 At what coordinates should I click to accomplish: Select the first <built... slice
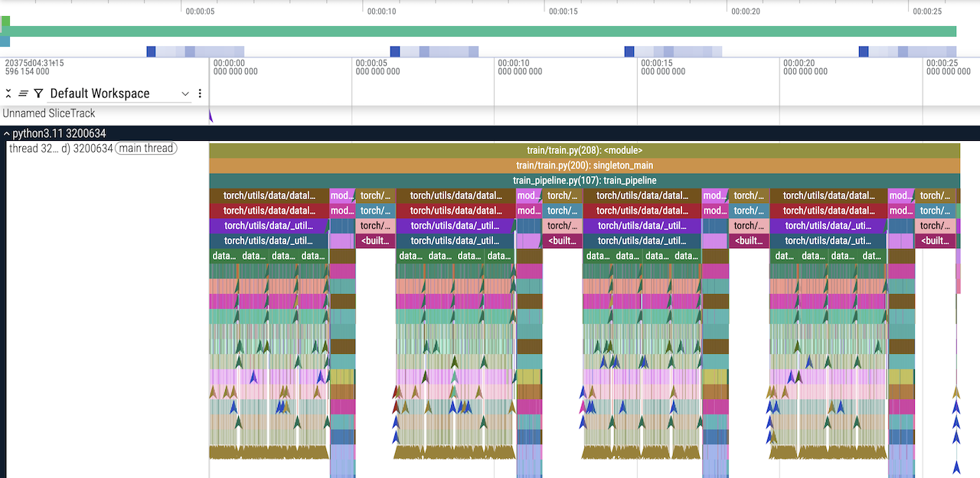coord(375,241)
